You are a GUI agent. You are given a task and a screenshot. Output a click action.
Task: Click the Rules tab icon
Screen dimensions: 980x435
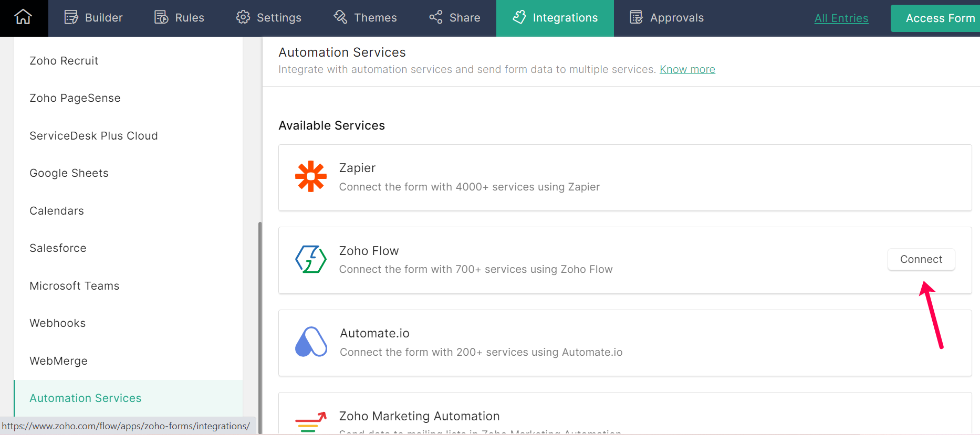161,17
